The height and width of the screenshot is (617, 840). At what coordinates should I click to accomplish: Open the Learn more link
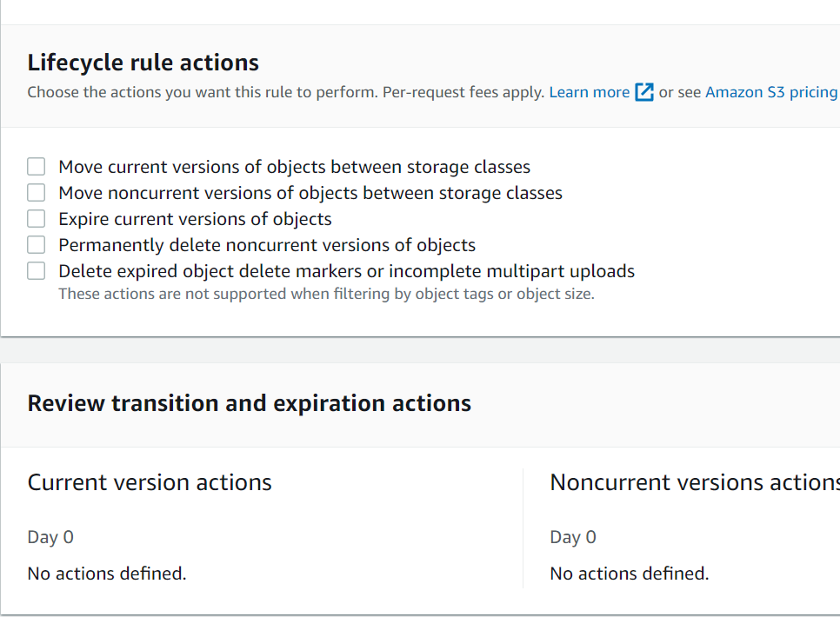coord(589,92)
